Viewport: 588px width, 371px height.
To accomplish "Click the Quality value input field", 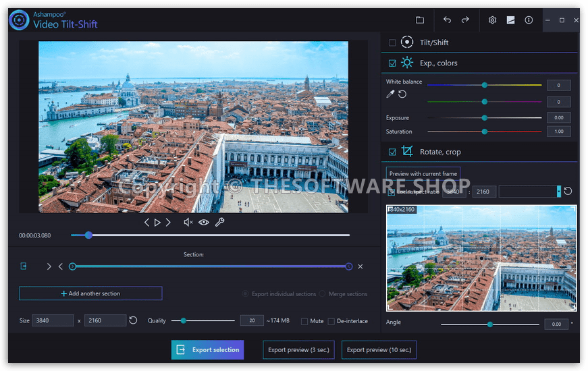I will 252,320.
